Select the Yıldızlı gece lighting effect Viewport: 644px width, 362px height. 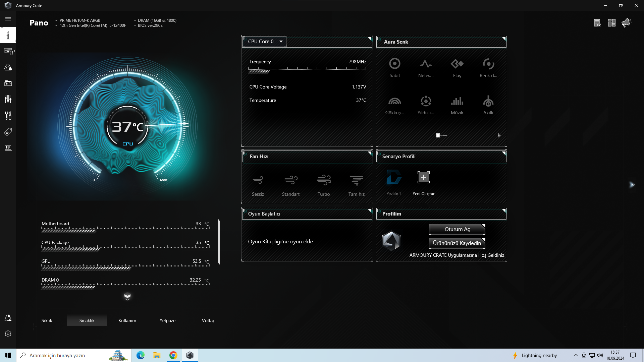coord(426,105)
